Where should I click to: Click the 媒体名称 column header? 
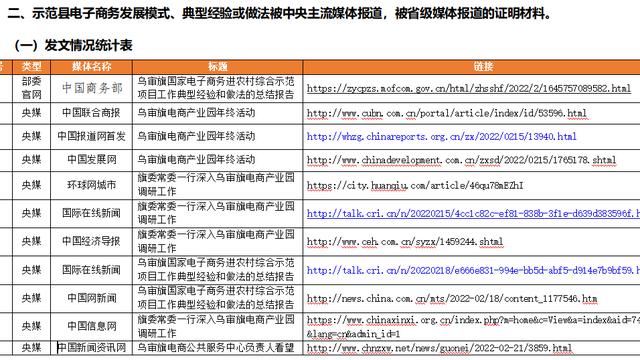click(91, 67)
